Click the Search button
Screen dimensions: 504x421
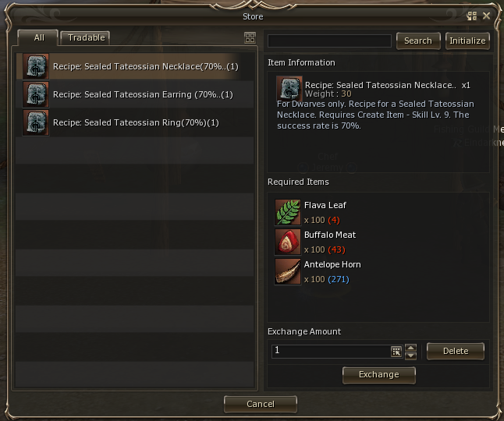[418, 41]
